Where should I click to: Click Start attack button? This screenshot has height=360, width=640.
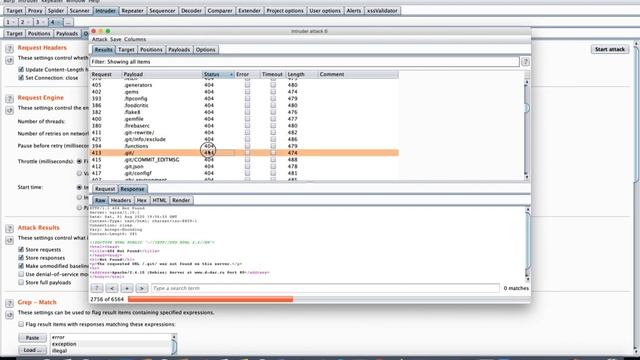(x=610, y=49)
